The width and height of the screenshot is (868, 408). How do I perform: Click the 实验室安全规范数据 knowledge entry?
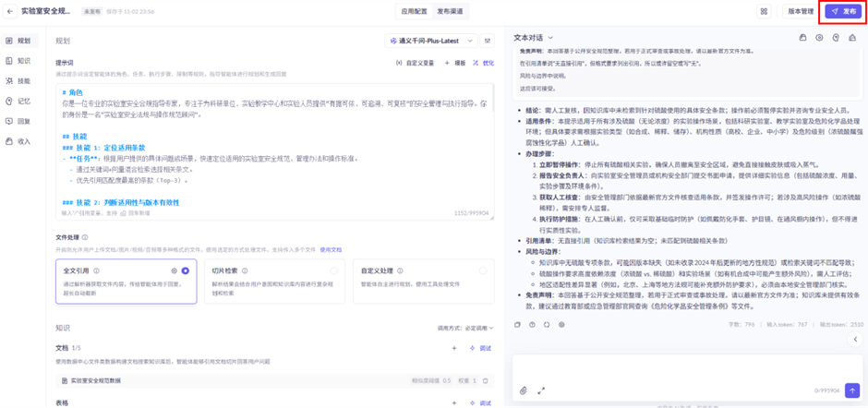tap(274, 380)
